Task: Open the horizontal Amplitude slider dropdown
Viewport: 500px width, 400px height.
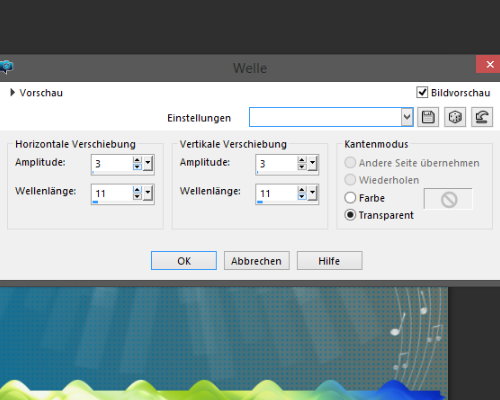Action: [x=147, y=163]
